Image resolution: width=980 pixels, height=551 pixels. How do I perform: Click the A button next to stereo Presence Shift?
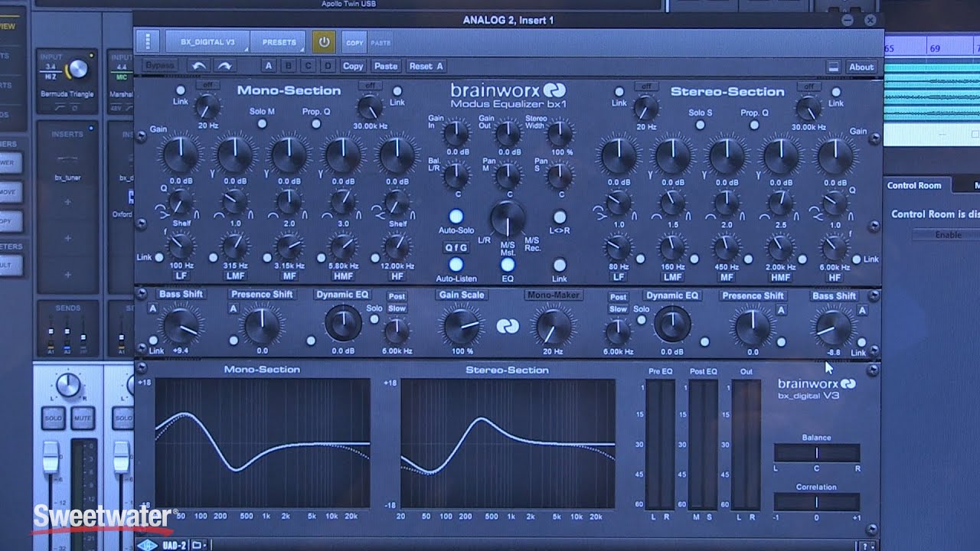click(782, 310)
